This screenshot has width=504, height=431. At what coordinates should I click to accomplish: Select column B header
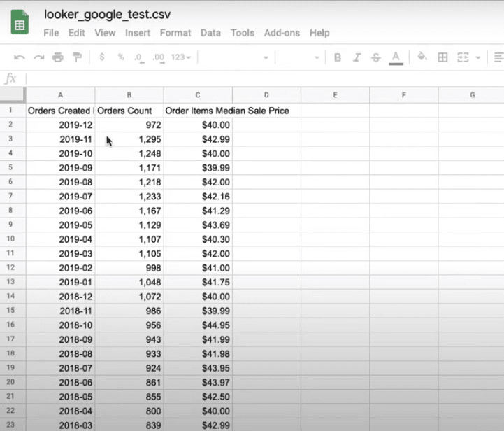129,95
